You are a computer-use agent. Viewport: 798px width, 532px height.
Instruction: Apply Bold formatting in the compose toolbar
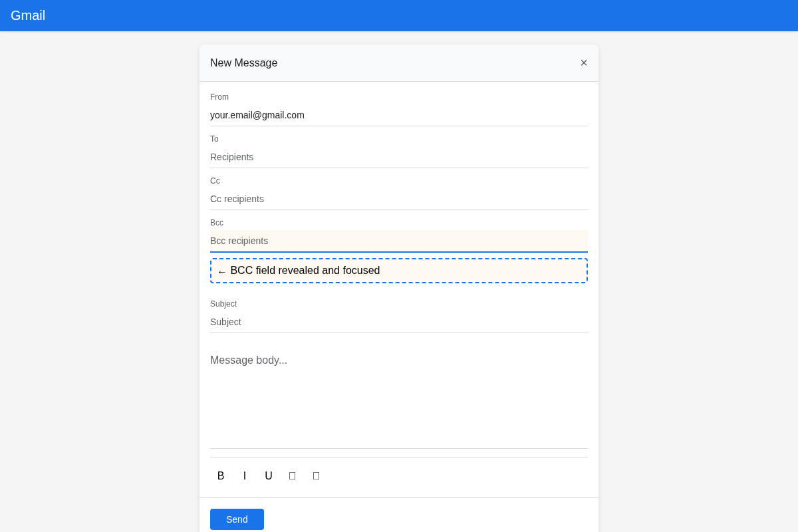(220, 475)
